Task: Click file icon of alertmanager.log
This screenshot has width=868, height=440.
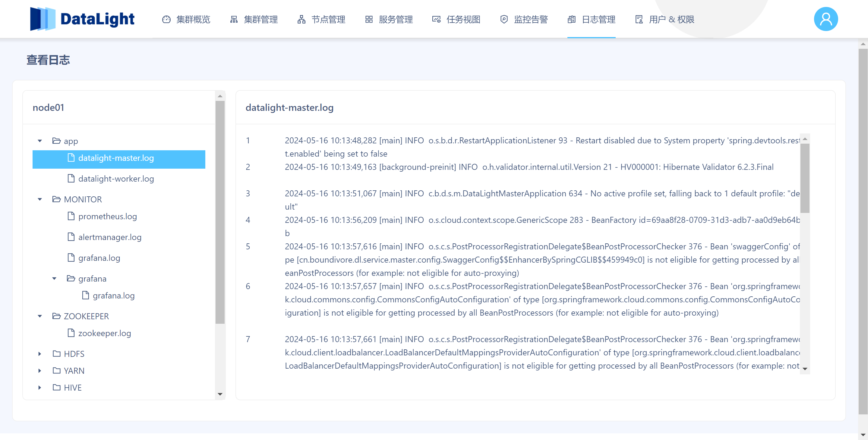Action: click(x=71, y=237)
